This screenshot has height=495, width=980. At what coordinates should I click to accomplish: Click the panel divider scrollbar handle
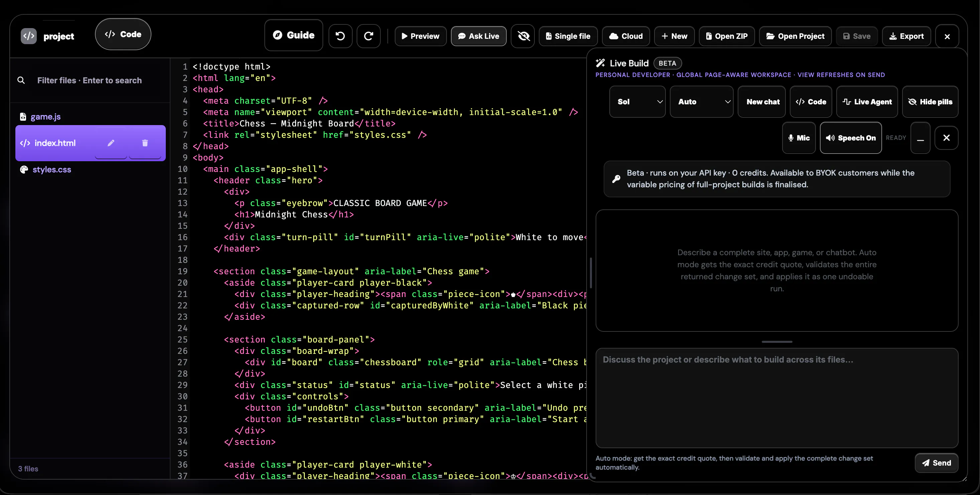pos(591,273)
